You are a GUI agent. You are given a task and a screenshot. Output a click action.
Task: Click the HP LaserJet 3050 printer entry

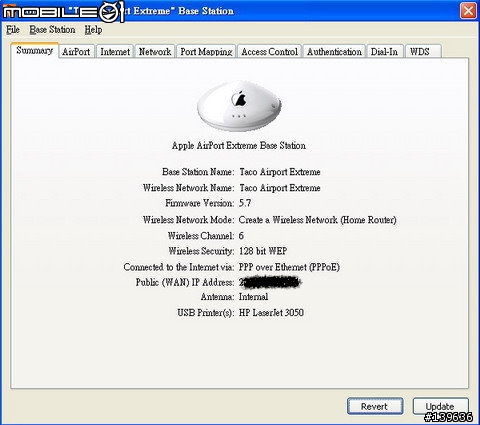271,313
